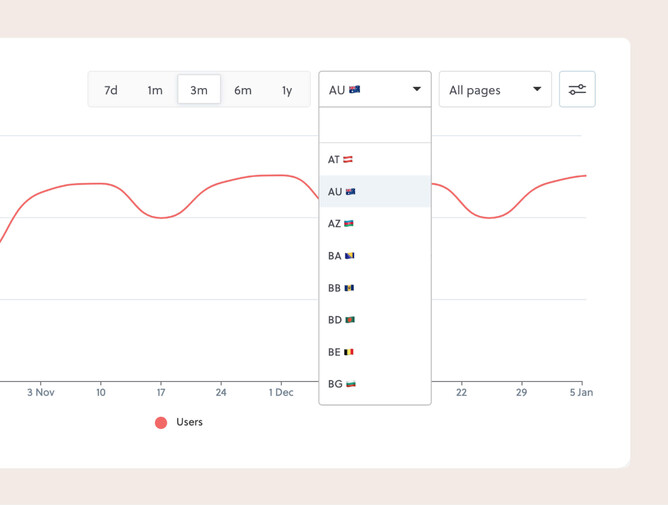Choose the highlighted AU option

pos(375,192)
